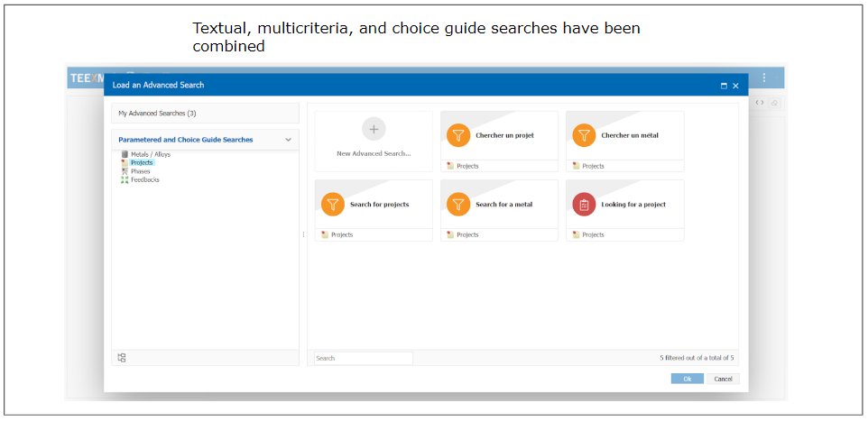Click the Cancel button

723,379
